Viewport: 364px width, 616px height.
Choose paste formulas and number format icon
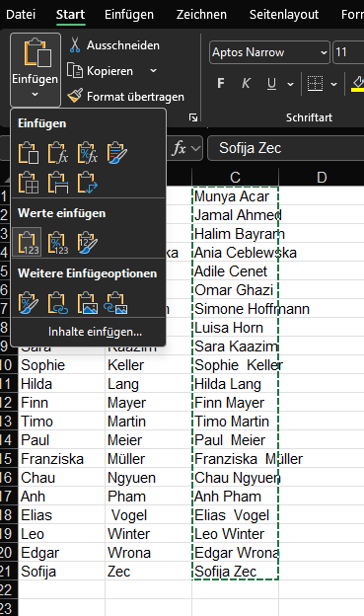pos(87,153)
